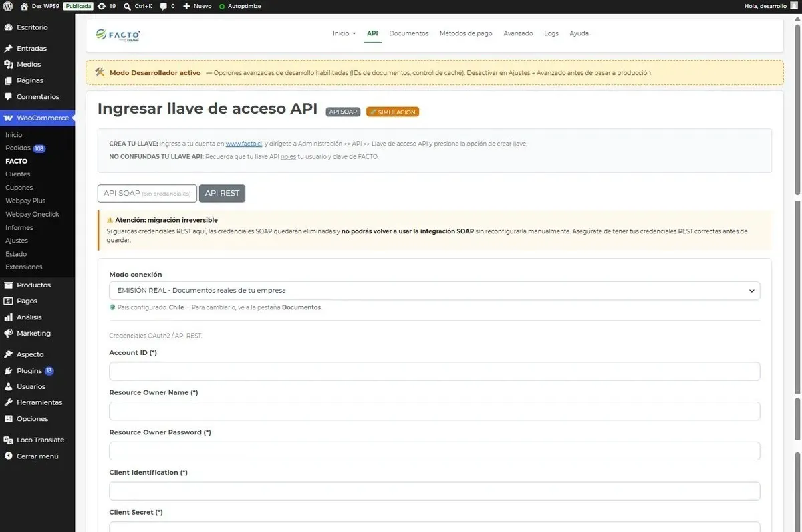Screen dimensions: 802x532
Task: Open the Informes submenu item
Action: (x=19, y=227)
